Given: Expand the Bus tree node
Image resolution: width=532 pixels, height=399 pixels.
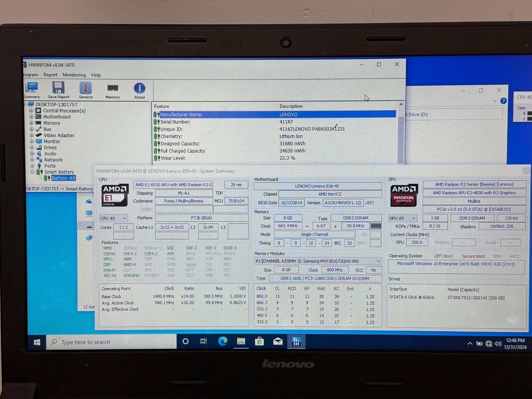Looking at the screenshot, I should click(32, 129).
